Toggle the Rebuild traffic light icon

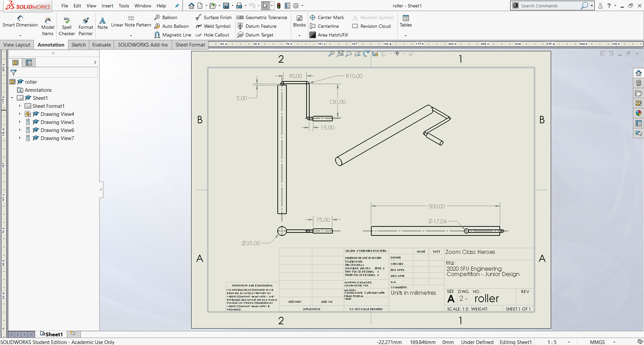(x=279, y=6)
